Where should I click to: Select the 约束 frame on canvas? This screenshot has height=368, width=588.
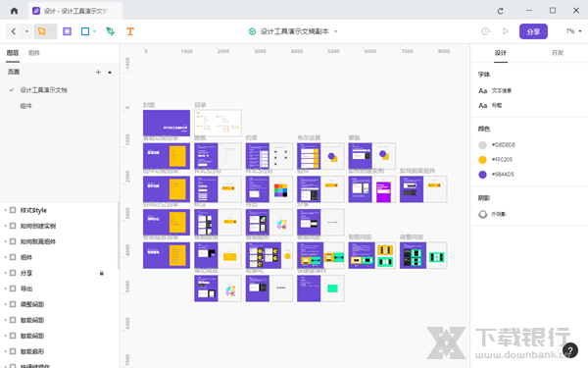269,156
